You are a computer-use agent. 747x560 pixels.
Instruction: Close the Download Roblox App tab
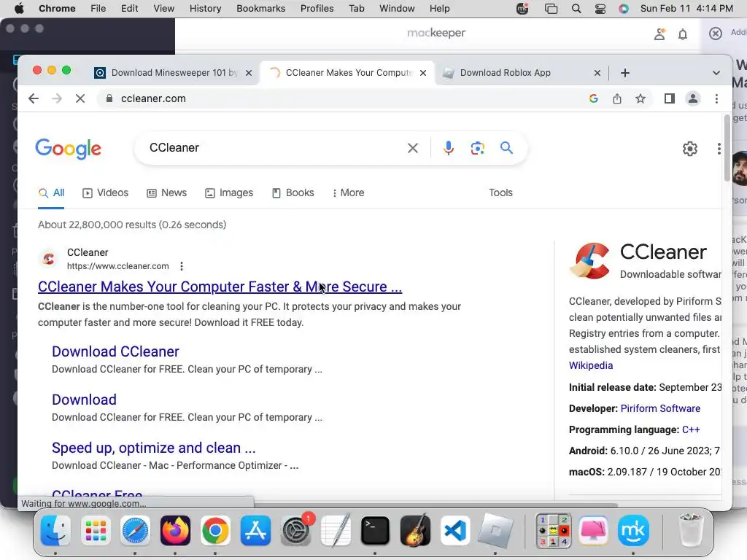point(597,73)
